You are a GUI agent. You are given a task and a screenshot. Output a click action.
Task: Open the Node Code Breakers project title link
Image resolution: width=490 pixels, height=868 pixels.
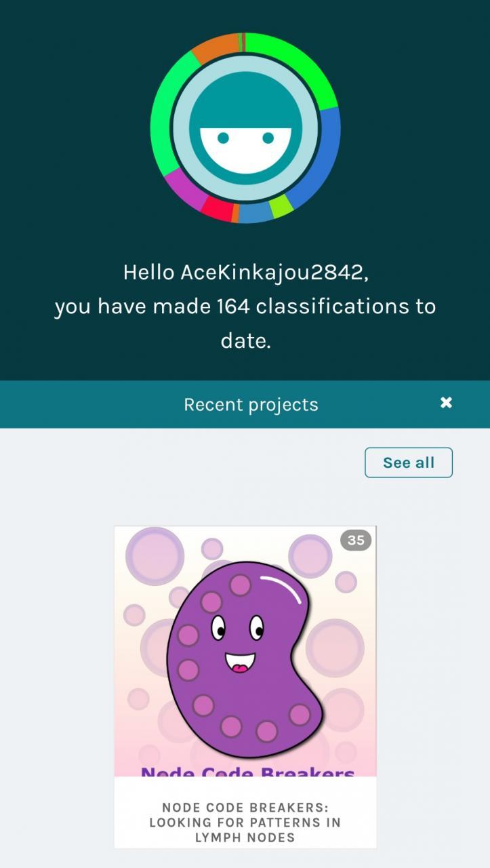click(245, 822)
